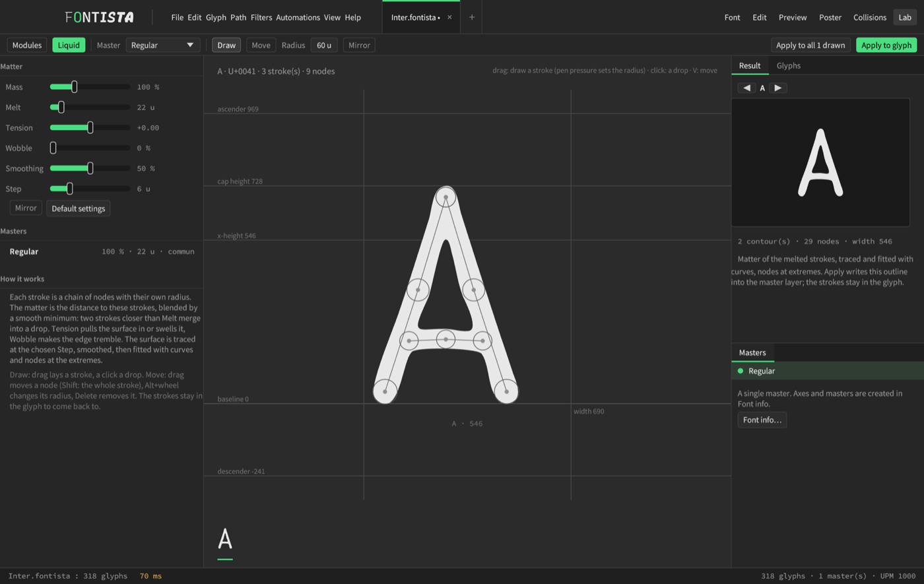The height and width of the screenshot is (584, 924).
Task: Activate the Move tool
Action: (x=261, y=45)
